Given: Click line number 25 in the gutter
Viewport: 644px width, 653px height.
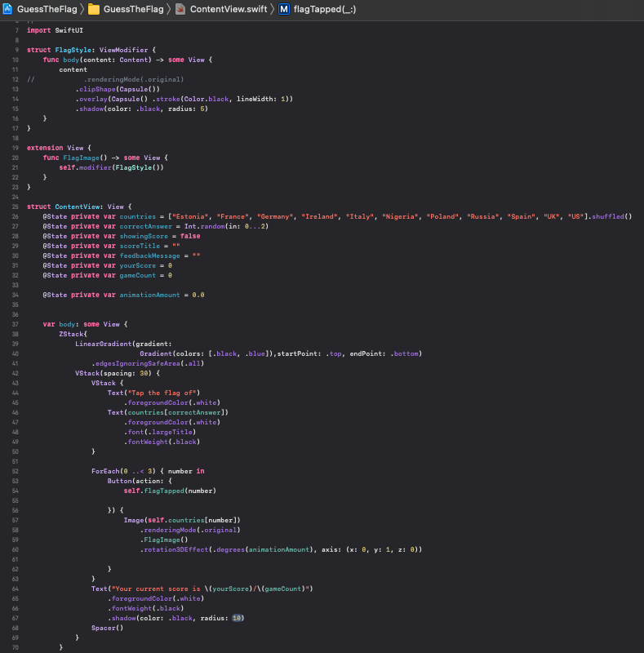Looking at the screenshot, I should [x=15, y=207].
